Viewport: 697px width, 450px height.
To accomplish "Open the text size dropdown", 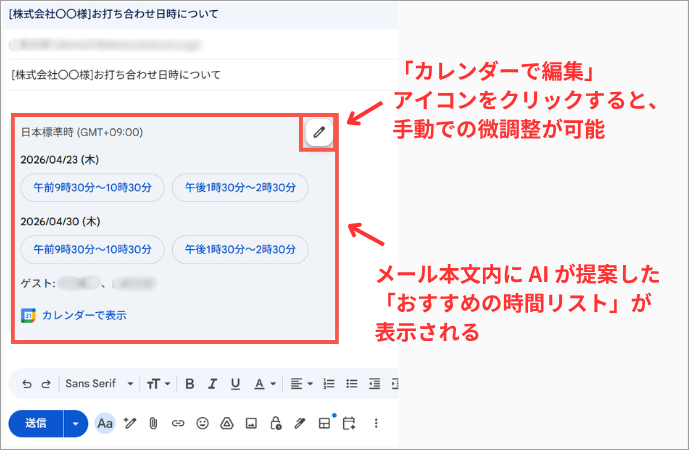I will coord(160,383).
